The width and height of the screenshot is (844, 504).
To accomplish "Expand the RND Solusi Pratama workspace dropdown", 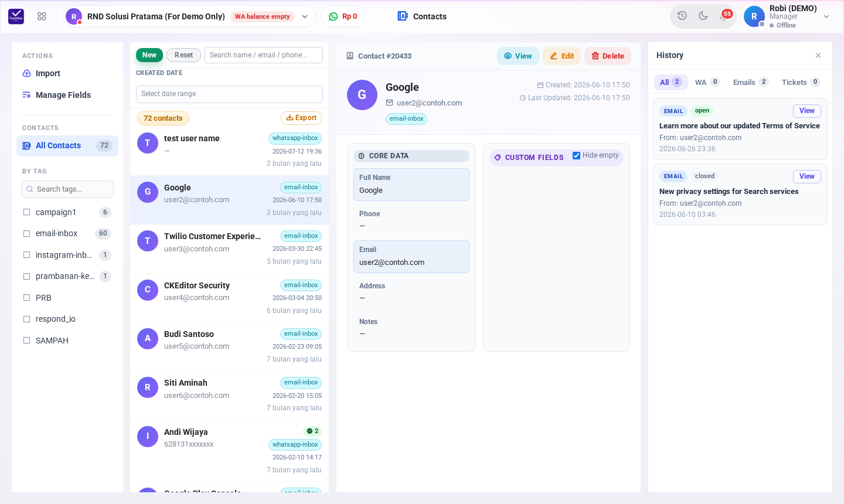I will pyautogui.click(x=305, y=16).
